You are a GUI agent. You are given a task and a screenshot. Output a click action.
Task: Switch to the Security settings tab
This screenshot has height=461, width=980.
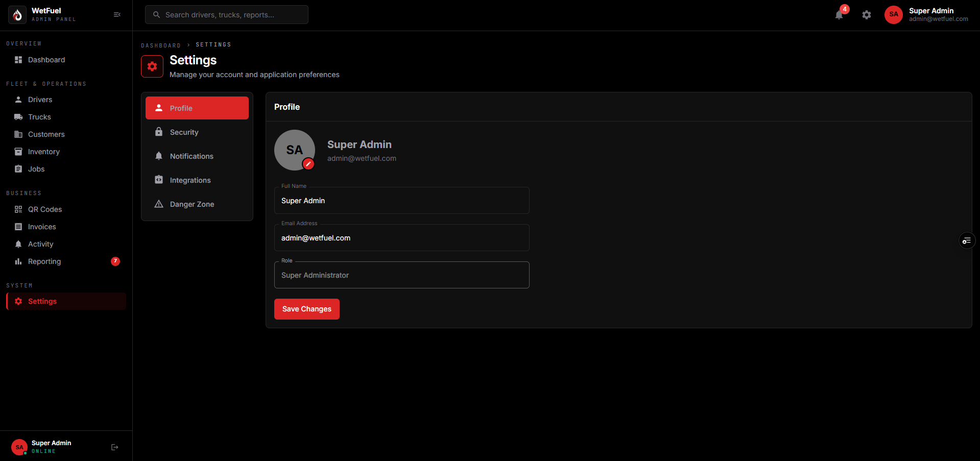197,132
